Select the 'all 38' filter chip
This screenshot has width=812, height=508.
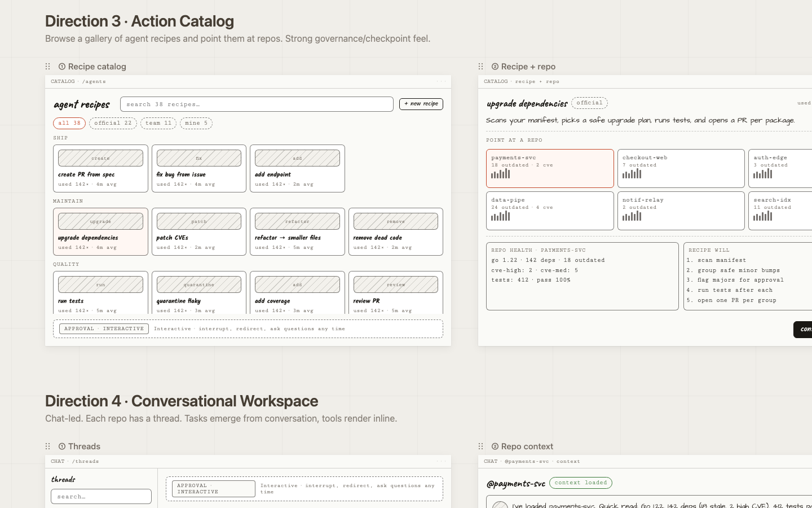(69, 123)
